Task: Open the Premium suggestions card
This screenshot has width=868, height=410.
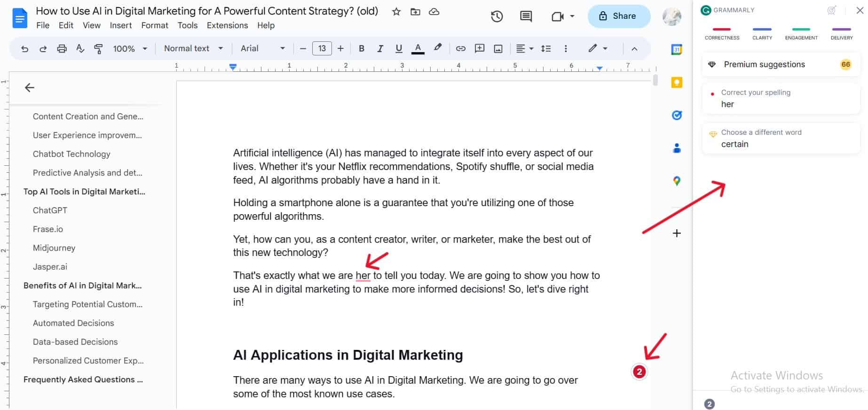Action: [x=781, y=64]
